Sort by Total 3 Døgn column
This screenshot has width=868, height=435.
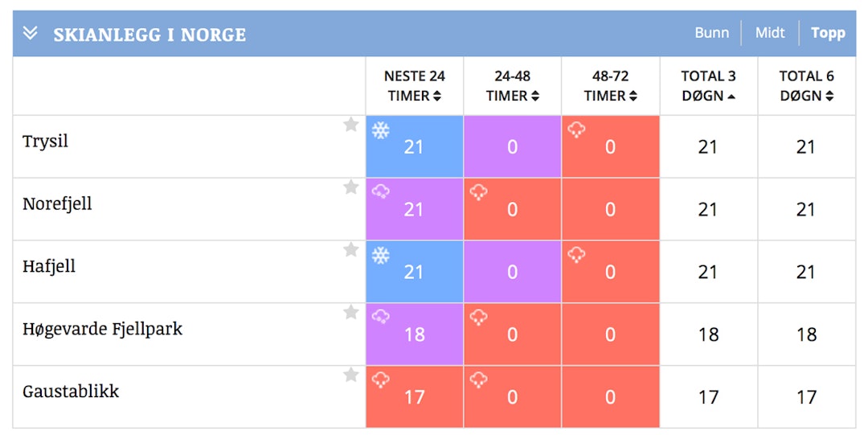tap(708, 86)
